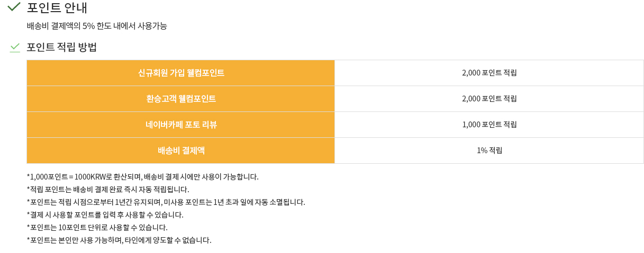Click the first 2,000 포인트 적립 value

(x=489, y=73)
